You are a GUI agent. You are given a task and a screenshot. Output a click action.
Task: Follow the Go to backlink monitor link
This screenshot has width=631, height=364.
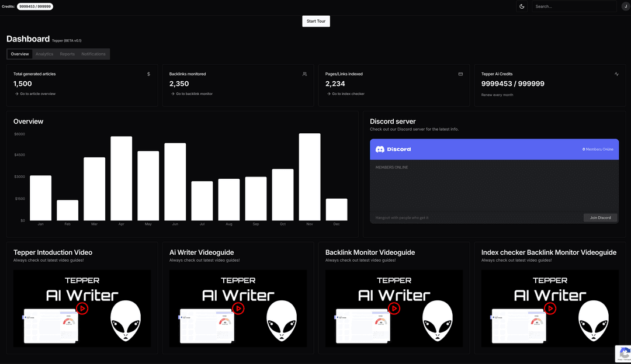pyautogui.click(x=192, y=93)
